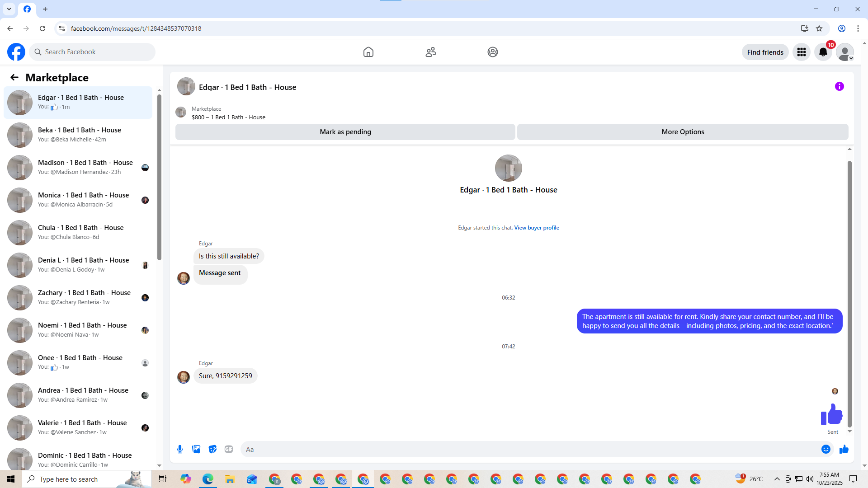868x488 pixels.
Task: Open the Facebook apps grid menu
Action: [x=801, y=52]
